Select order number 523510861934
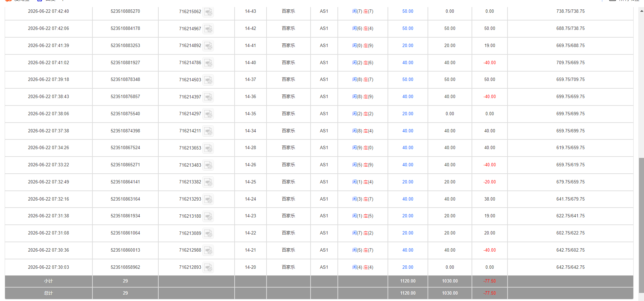Viewport: 644px width, 301px height. pyautogui.click(x=125, y=216)
